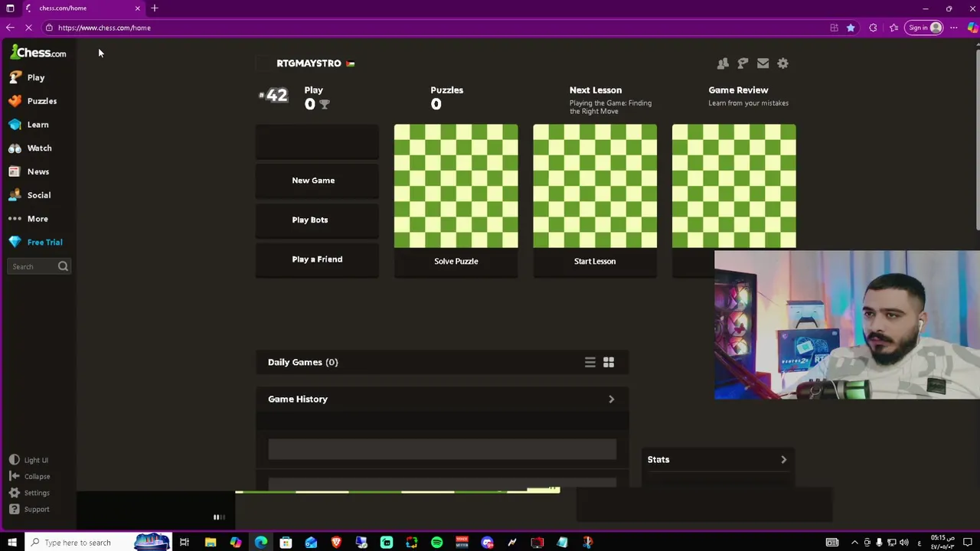The image size is (980, 551).
Task: Toggle Light UI mode
Action: pos(28,460)
